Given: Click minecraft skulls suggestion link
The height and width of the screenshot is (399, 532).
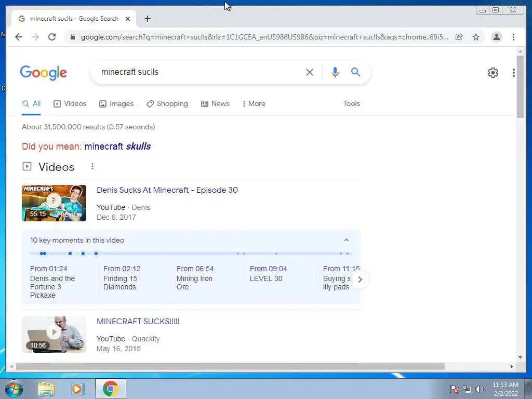Looking at the screenshot, I should pyautogui.click(x=117, y=146).
